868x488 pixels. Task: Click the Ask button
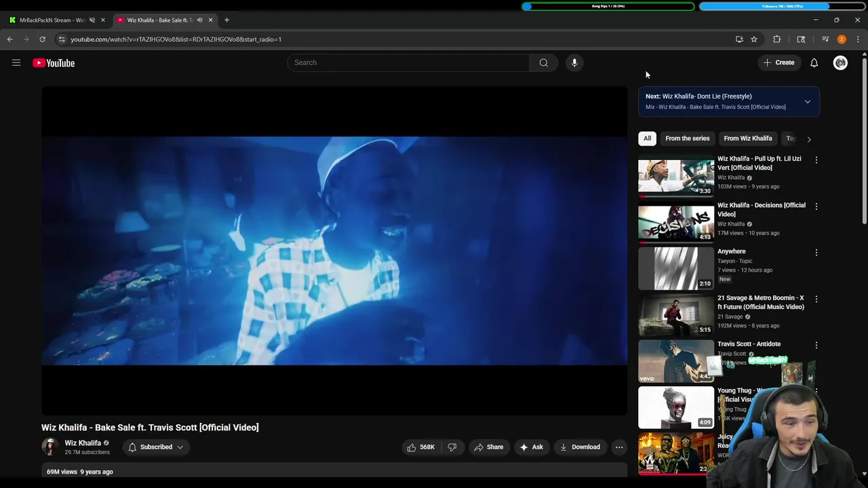point(531,447)
